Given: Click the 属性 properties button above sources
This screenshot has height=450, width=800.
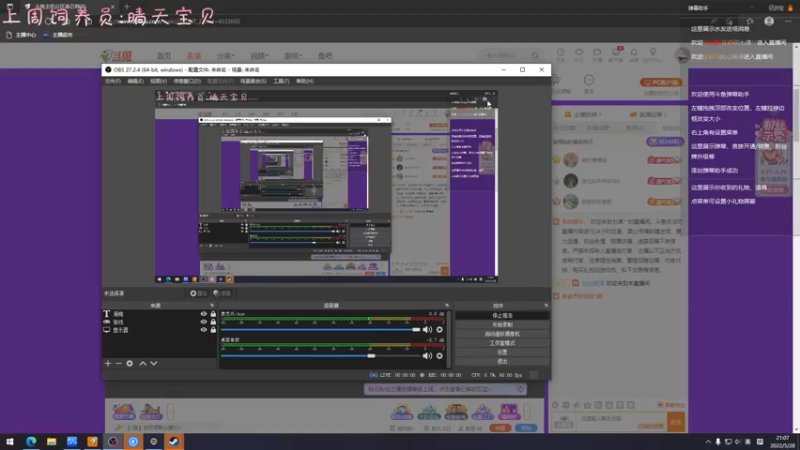Looking at the screenshot, I should click(198, 293).
